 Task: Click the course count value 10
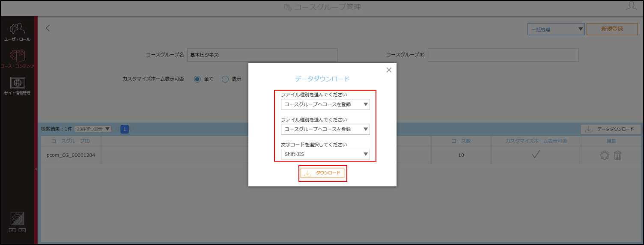[461, 155]
